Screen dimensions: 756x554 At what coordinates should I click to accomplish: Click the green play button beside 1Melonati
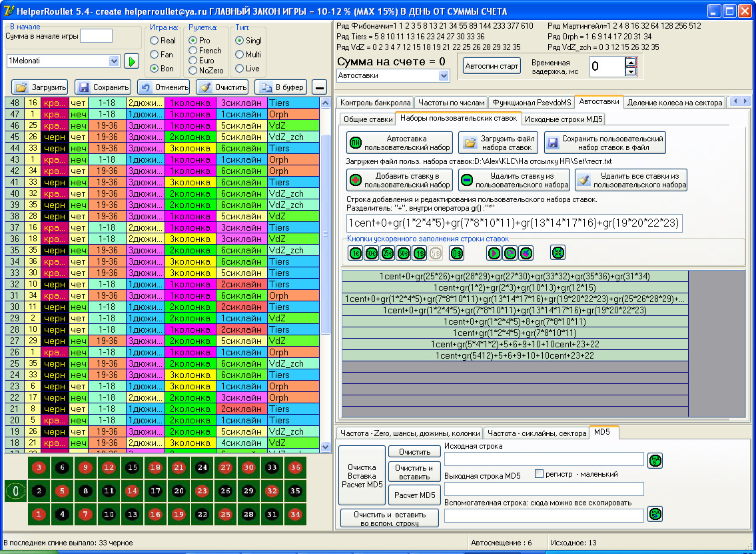131,61
